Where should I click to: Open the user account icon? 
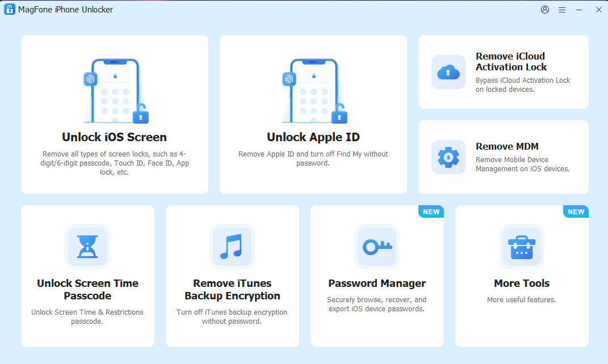pyautogui.click(x=545, y=10)
